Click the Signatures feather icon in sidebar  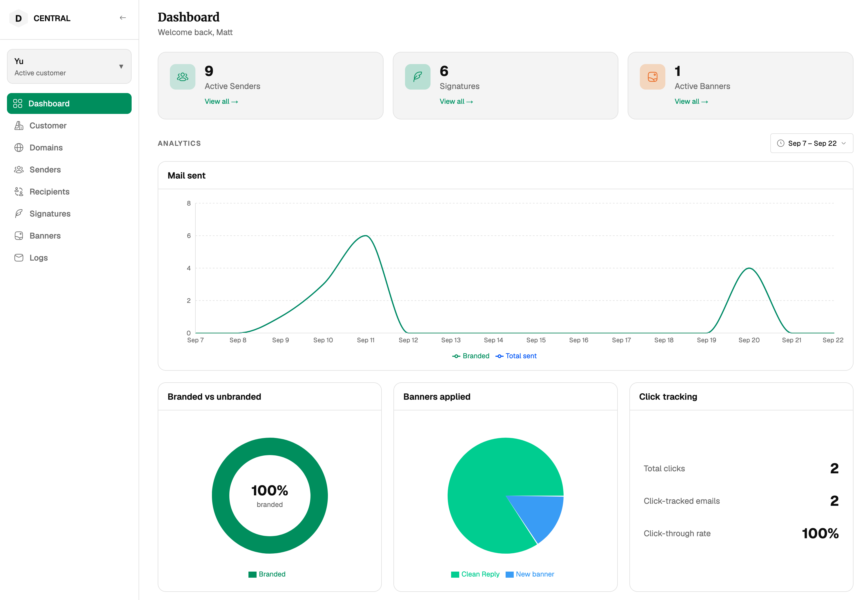click(x=19, y=214)
